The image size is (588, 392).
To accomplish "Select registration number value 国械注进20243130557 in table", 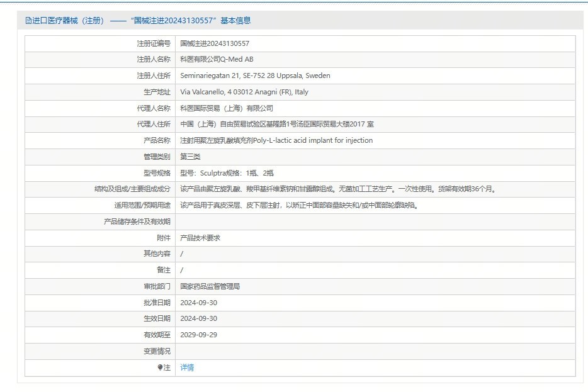I will pyautogui.click(x=214, y=43).
